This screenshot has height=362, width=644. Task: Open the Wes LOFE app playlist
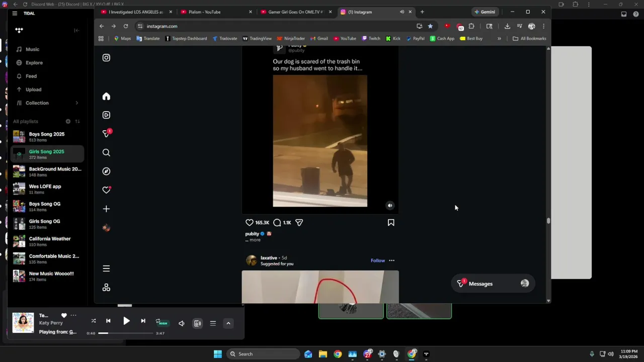point(47,189)
